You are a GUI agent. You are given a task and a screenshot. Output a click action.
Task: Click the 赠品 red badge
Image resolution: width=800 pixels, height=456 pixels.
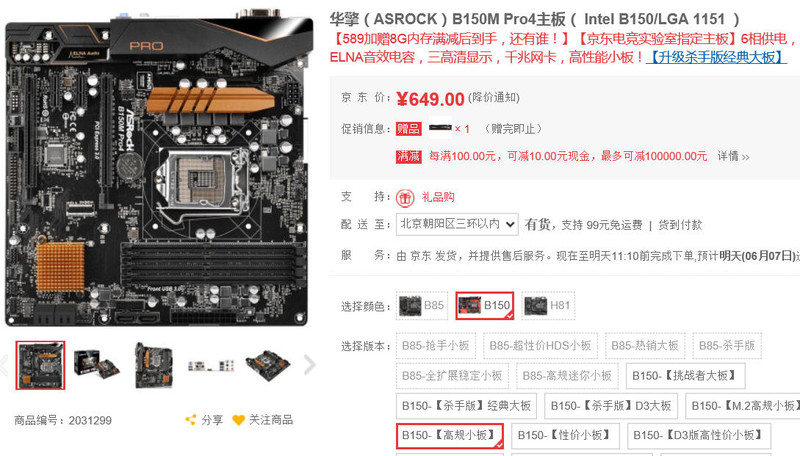[409, 129]
